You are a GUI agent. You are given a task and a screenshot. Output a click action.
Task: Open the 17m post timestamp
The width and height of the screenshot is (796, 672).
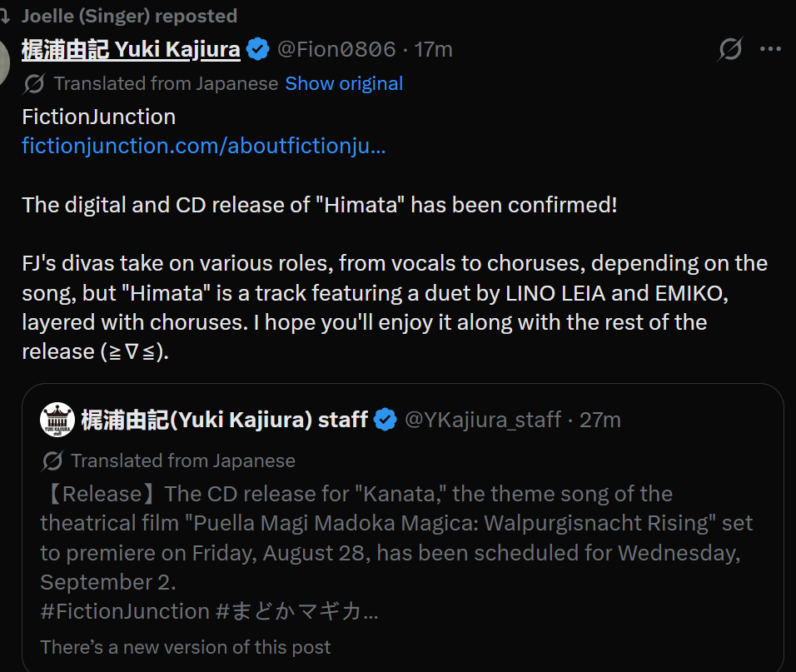433,50
